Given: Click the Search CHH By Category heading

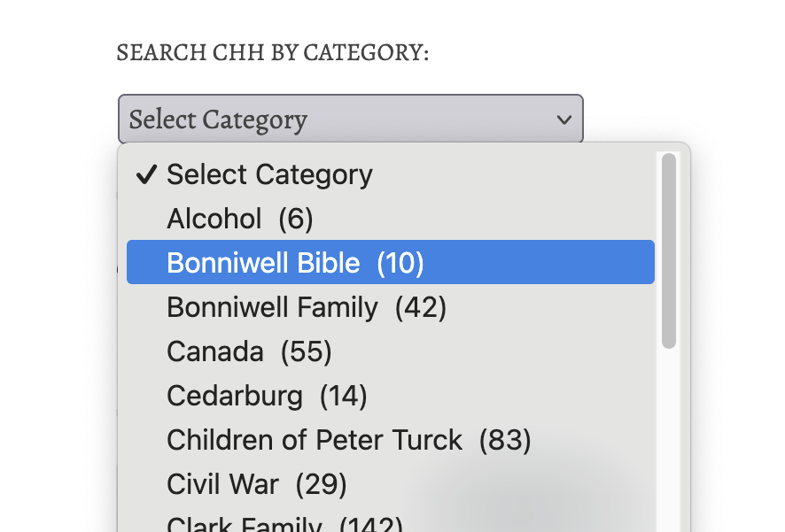Looking at the screenshot, I should click(272, 53).
